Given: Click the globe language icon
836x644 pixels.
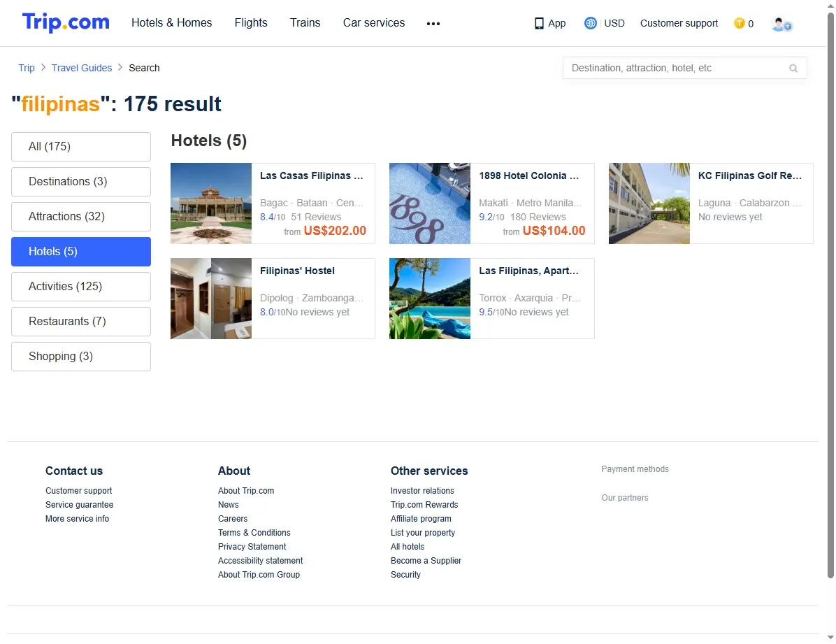Looking at the screenshot, I should 590,23.
